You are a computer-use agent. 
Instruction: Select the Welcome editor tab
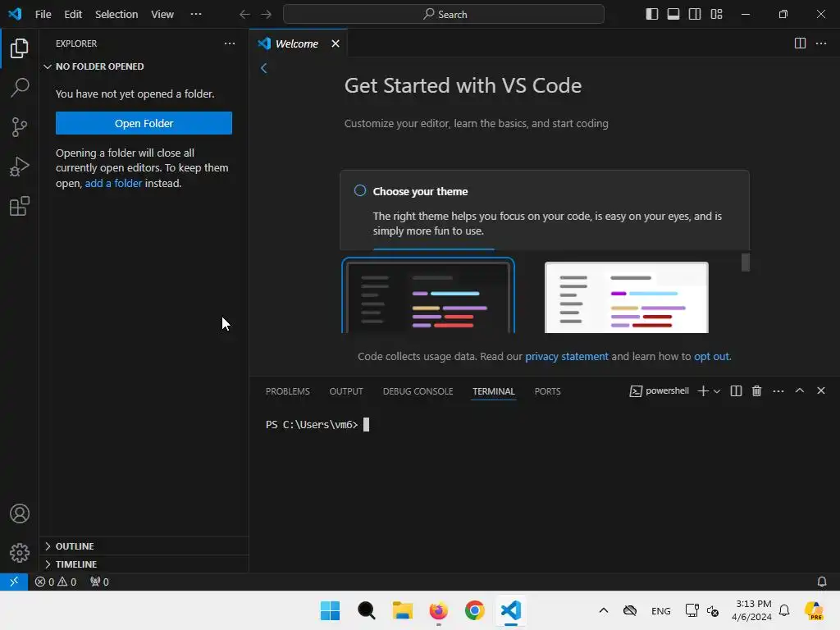pos(298,43)
